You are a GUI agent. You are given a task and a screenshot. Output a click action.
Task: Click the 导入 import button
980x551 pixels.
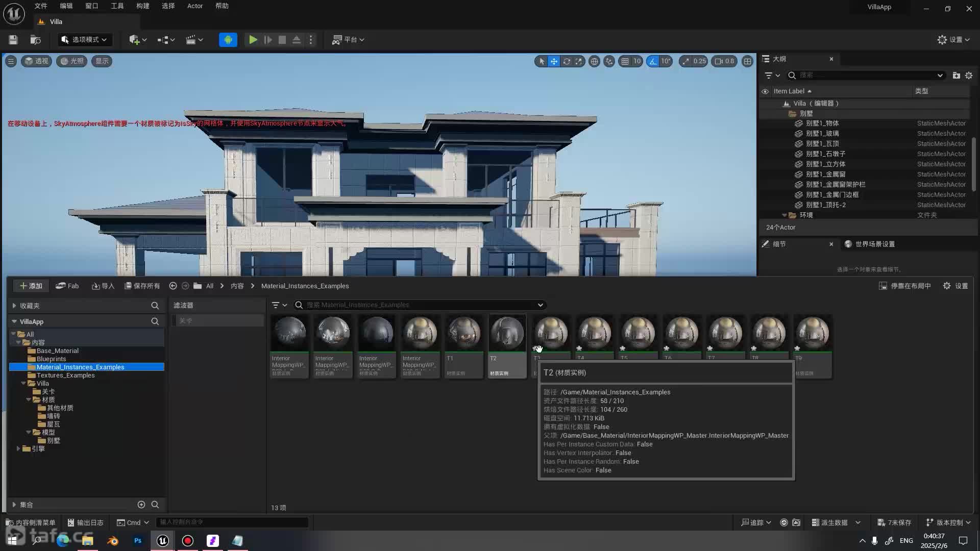coord(103,286)
